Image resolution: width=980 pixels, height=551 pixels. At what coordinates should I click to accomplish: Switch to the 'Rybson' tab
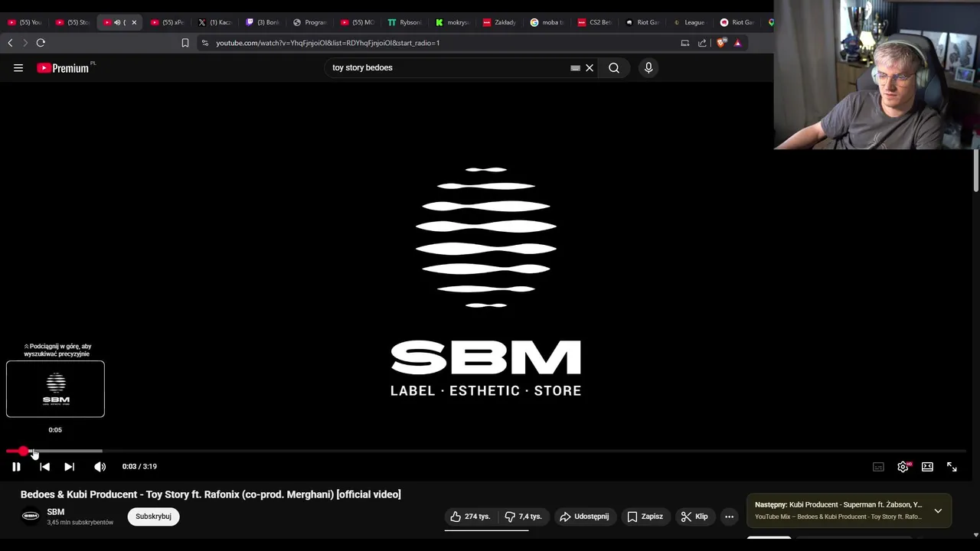[x=404, y=22]
